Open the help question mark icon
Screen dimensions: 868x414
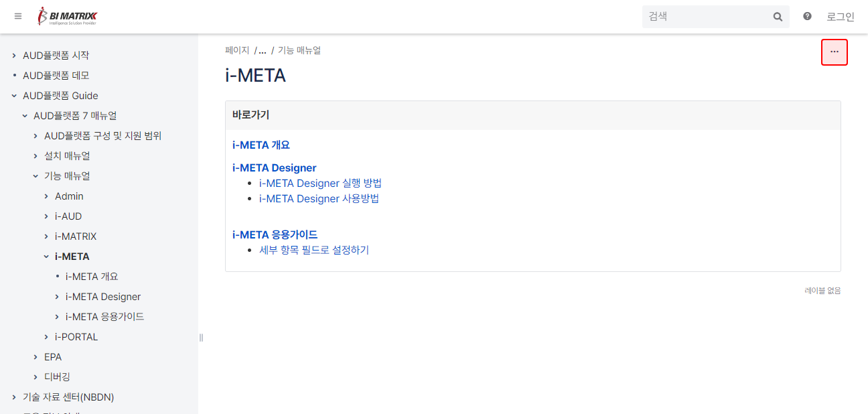coord(807,16)
